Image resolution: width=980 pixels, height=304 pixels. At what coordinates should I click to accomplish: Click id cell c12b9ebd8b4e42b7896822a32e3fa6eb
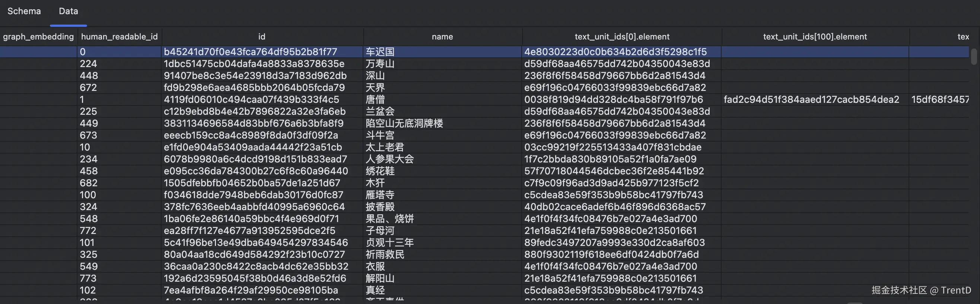click(262, 111)
